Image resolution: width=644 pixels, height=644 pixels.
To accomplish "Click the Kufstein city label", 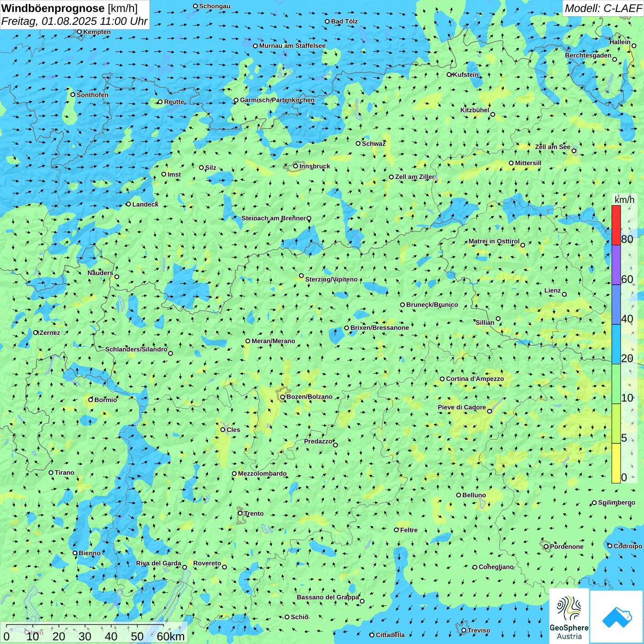I will point(466,75).
